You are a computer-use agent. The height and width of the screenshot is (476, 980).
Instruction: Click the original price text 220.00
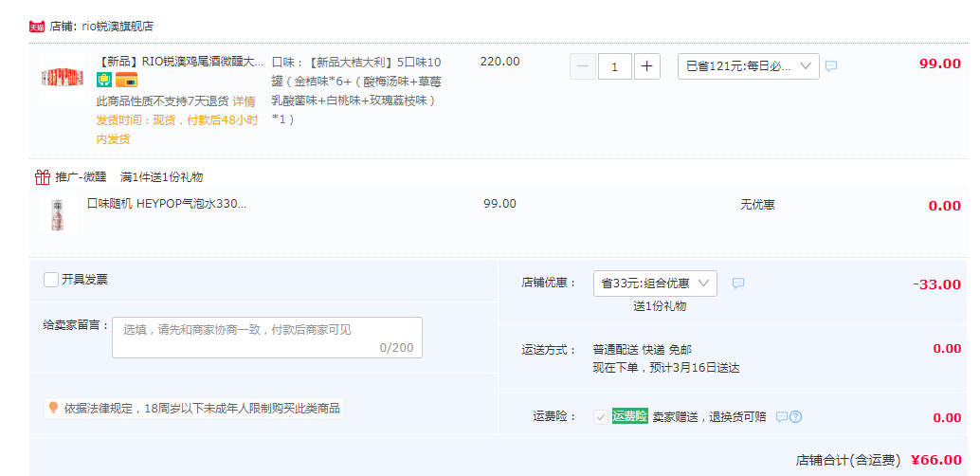coord(500,62)
